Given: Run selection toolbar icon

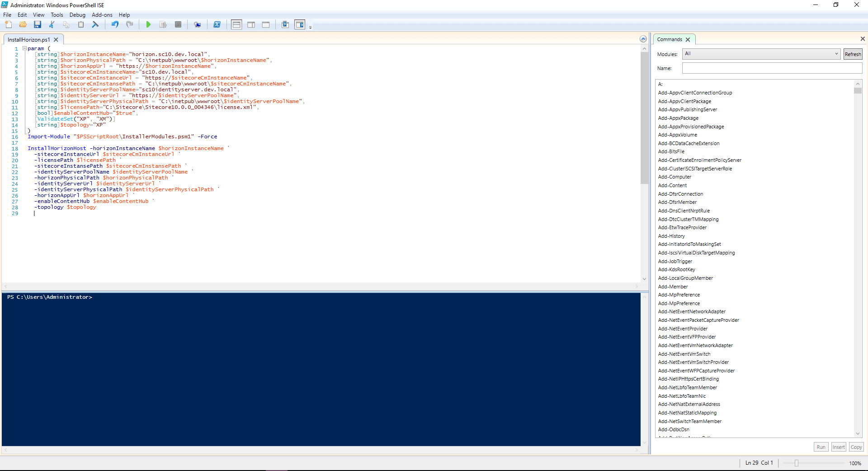Looking at the screenshot, I should point(163,24).
